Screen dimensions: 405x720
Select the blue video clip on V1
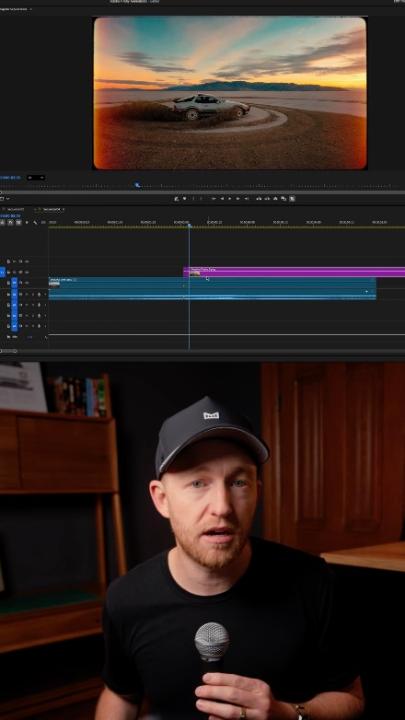pos(213,282)
